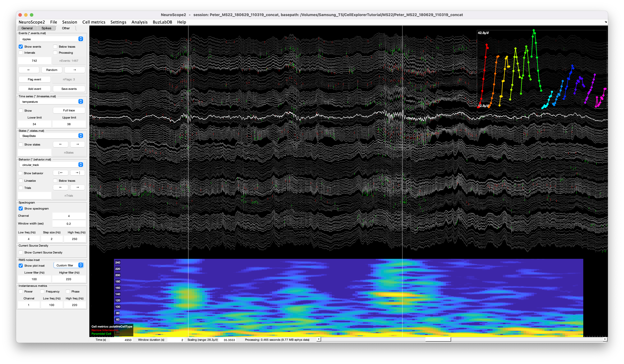
Task: Enable Show Current Source Density
Action: tap(21, 252)
